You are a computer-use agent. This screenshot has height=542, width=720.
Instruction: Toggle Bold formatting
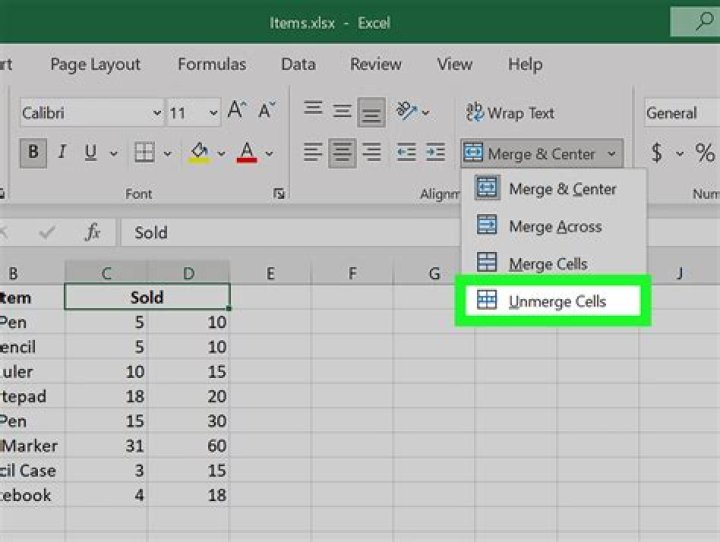click(x=35, y=153)
